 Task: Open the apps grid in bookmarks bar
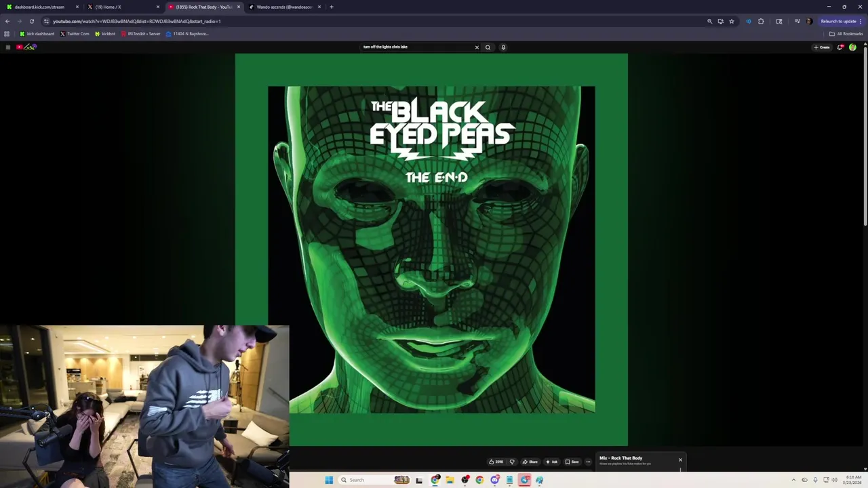click(x=7, y=34)
